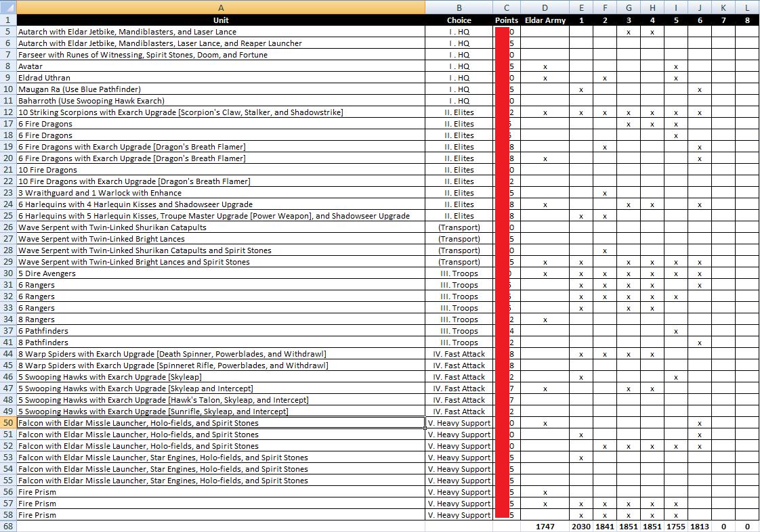Screen dimensions: 760x532
Task: Click the "Choice" header cell
Action: [459, 20]
